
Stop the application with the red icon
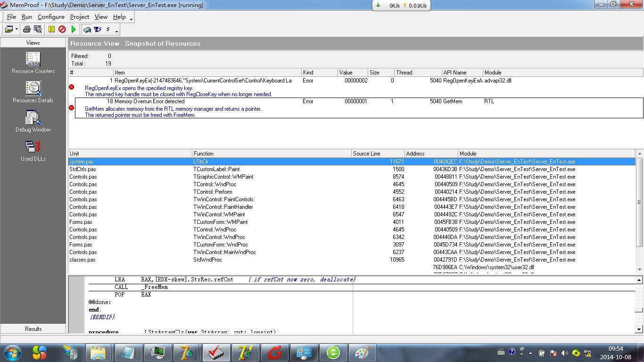click(x=62, y=29)
